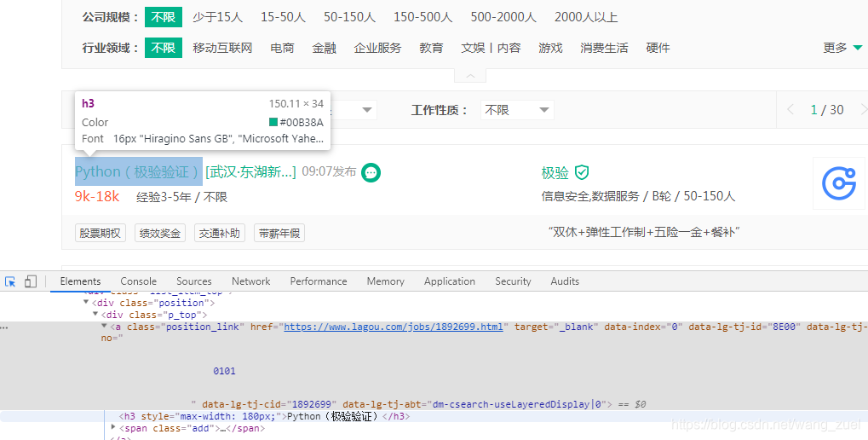
Task: Click the 股票期权 benefit tag
Action: pyautogui.click(x=101, y=234)
